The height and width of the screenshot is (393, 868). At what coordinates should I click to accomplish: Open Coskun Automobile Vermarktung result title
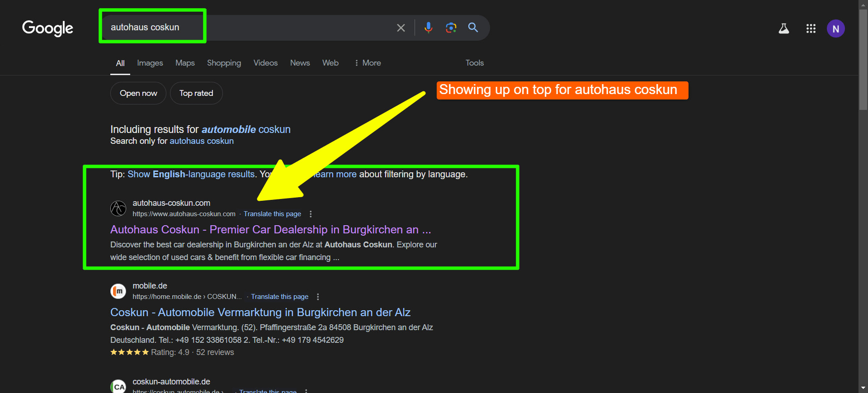(x=260, y=313)
